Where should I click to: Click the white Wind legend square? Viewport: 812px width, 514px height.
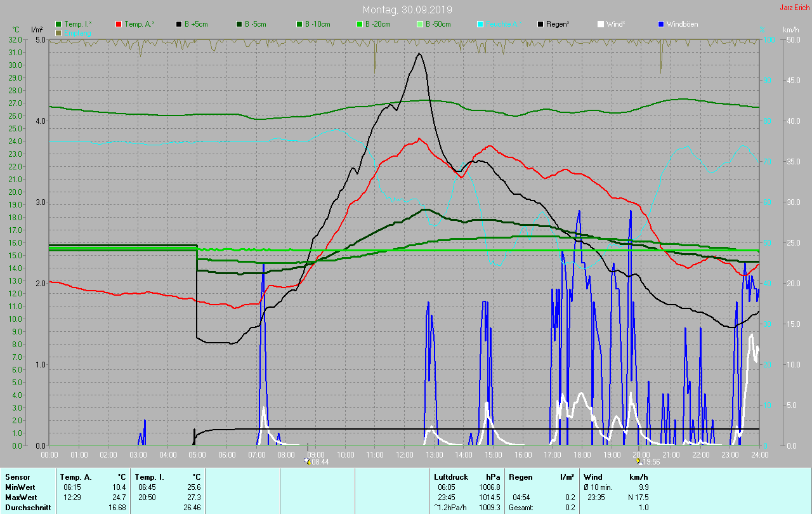(601, 24)
